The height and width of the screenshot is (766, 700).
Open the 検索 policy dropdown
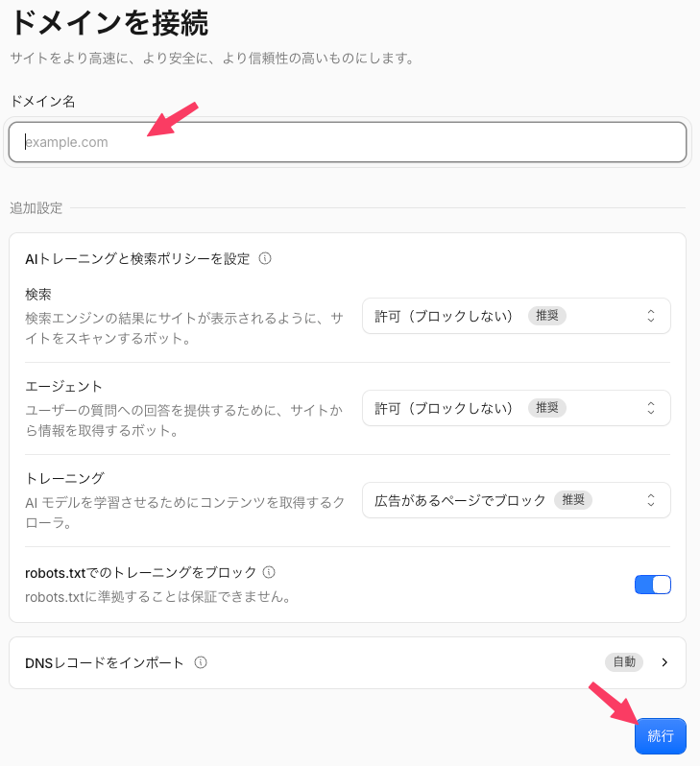517,316
